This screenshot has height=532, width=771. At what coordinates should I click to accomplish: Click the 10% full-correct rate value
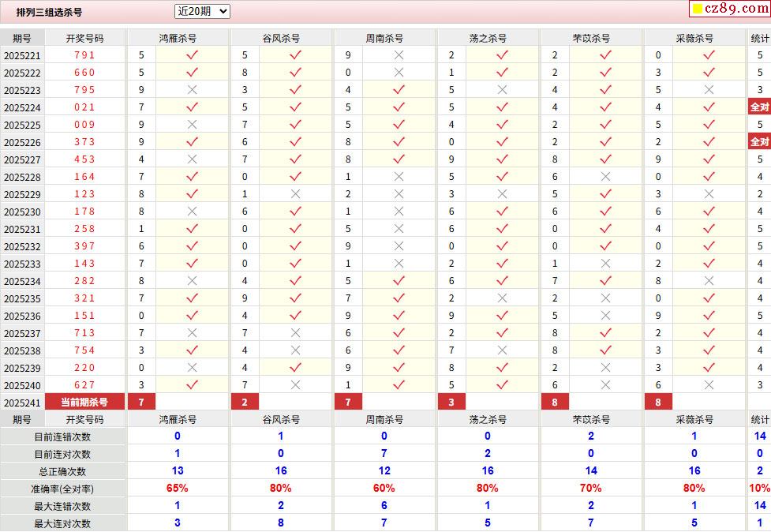pos(760,488)
